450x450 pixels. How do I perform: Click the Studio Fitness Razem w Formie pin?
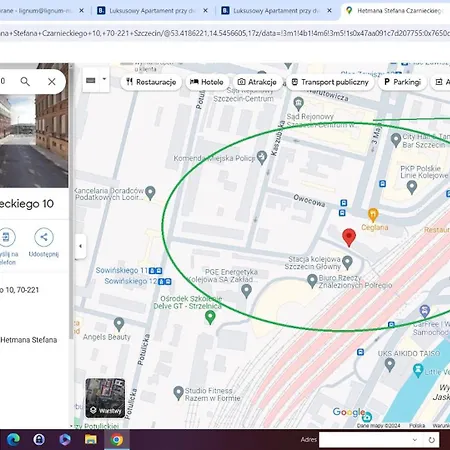coord(179,393)
